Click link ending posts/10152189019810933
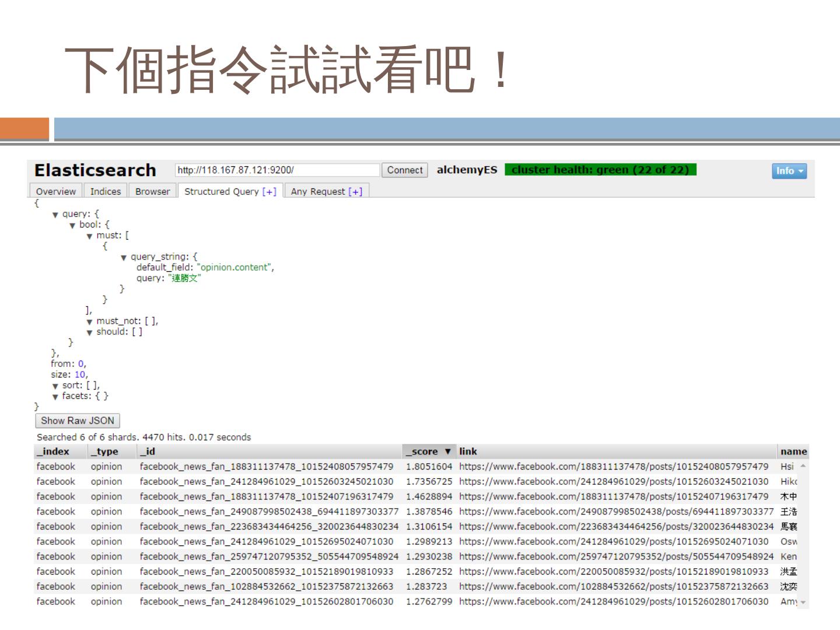This screenshot has width=840, height=630. (614, 572)
